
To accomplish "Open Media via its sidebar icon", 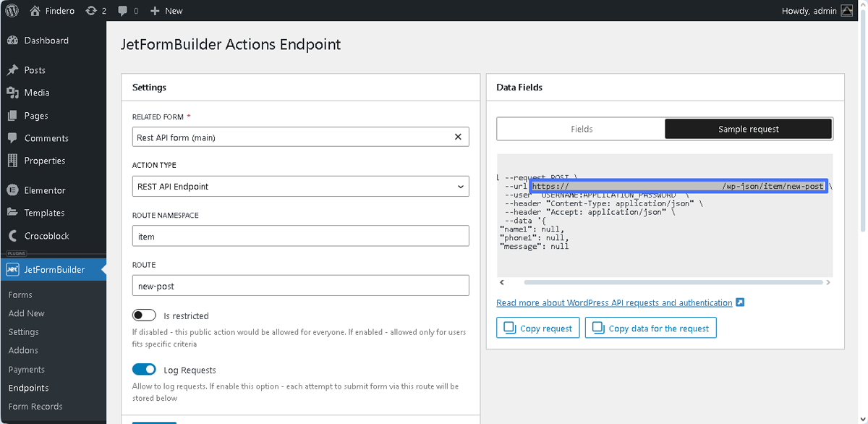I will click(13, 93).
